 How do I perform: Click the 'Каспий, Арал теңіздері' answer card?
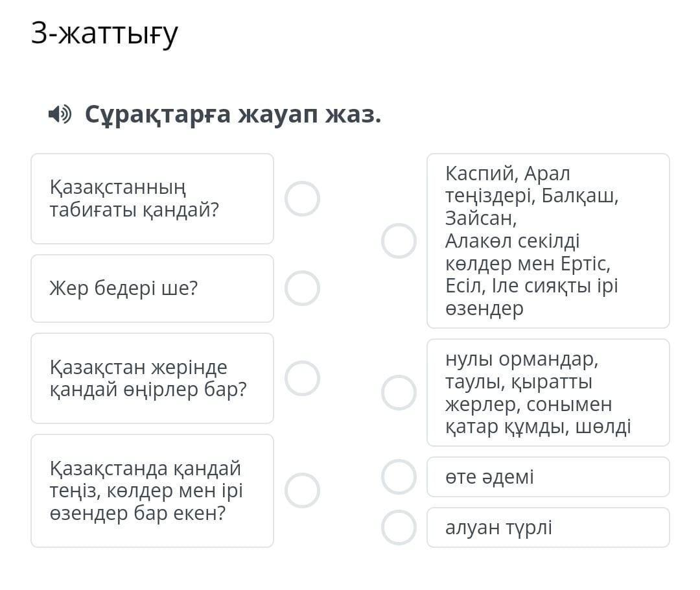point(548,241)
